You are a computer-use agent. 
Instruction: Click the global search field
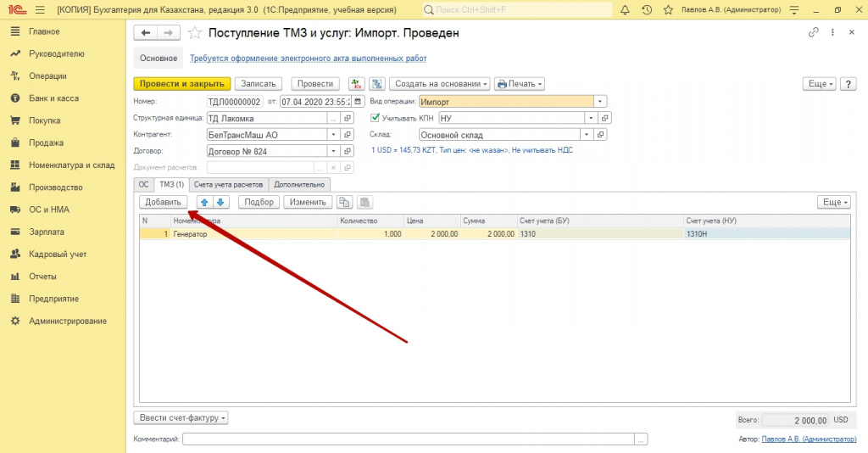[518, 10]
